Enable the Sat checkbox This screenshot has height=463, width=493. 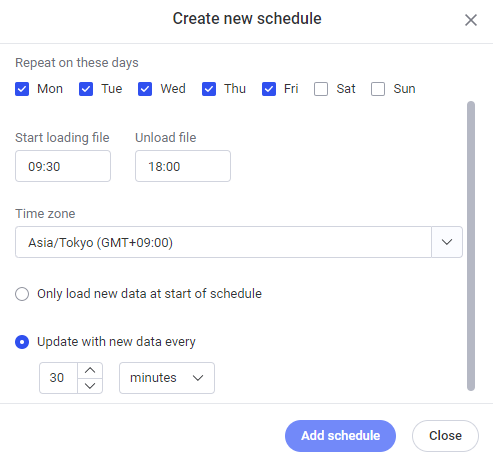tap(321, 89)
